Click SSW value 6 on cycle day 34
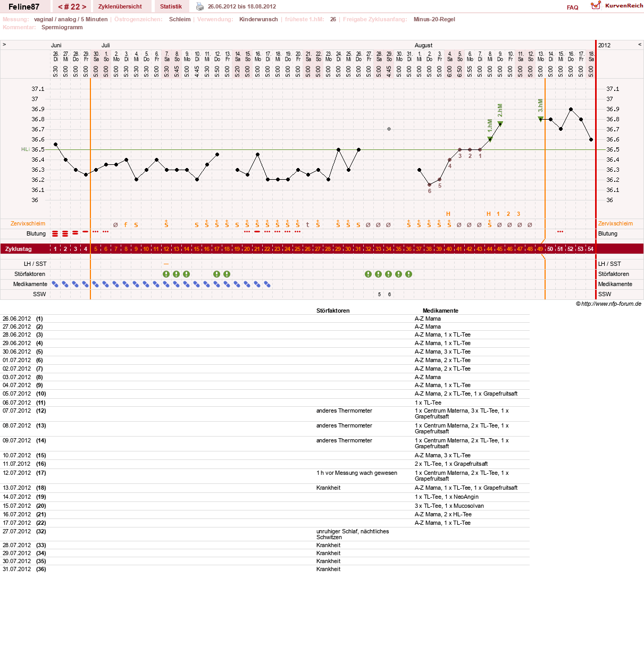 [x=389, y=295]
